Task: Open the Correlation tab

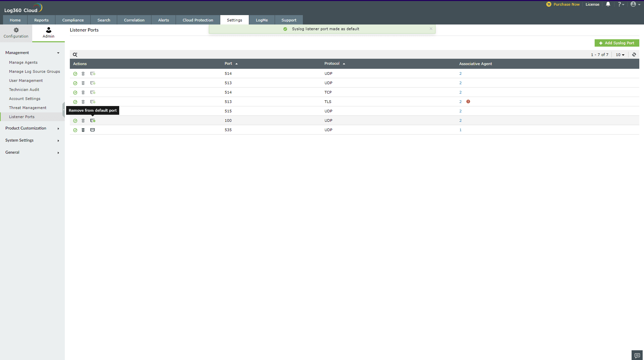Action: coord(134,20)
